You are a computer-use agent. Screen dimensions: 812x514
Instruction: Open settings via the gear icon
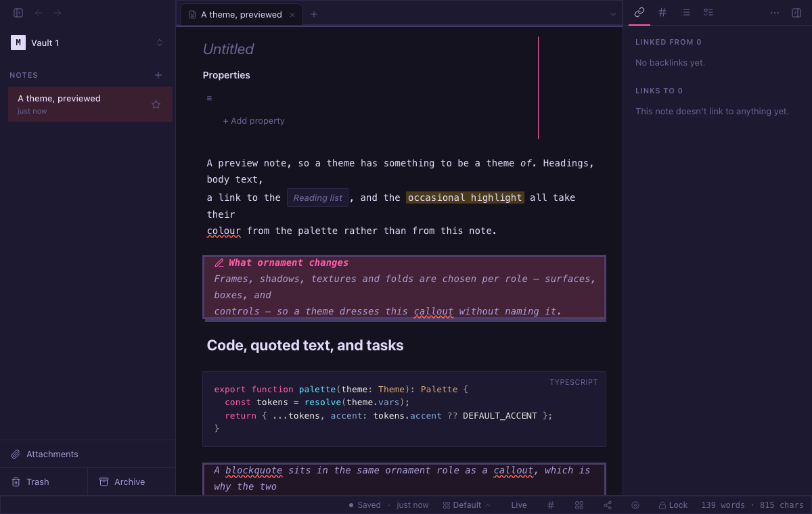click(635, 505)
